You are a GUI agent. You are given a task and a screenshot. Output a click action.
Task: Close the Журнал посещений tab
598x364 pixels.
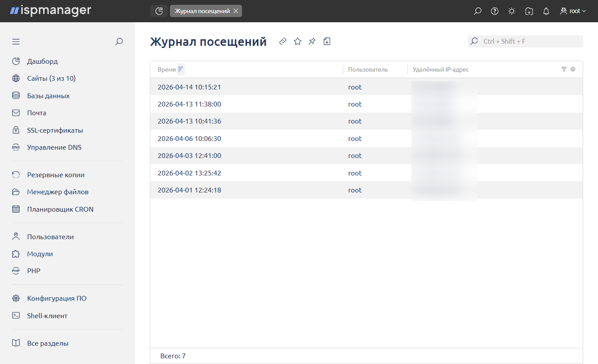[x=236, y=11]
